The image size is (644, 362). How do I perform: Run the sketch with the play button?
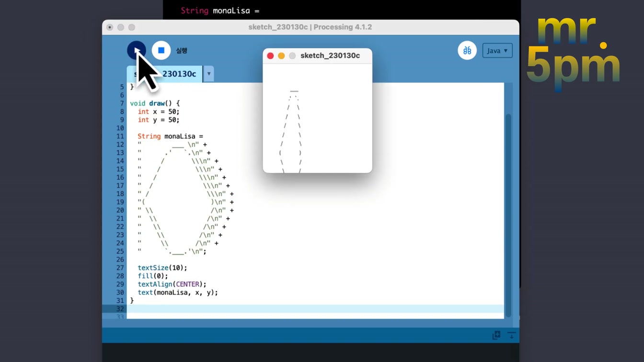click(x=137, y=50)
